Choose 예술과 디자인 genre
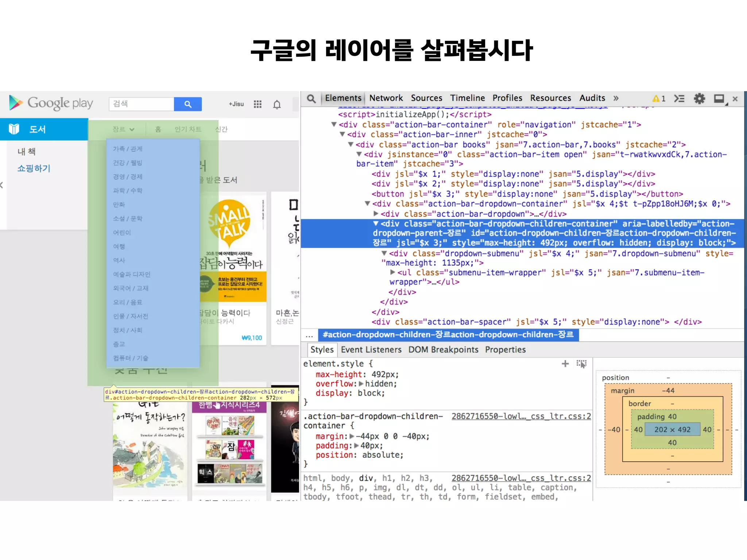 tap(132, 275)
